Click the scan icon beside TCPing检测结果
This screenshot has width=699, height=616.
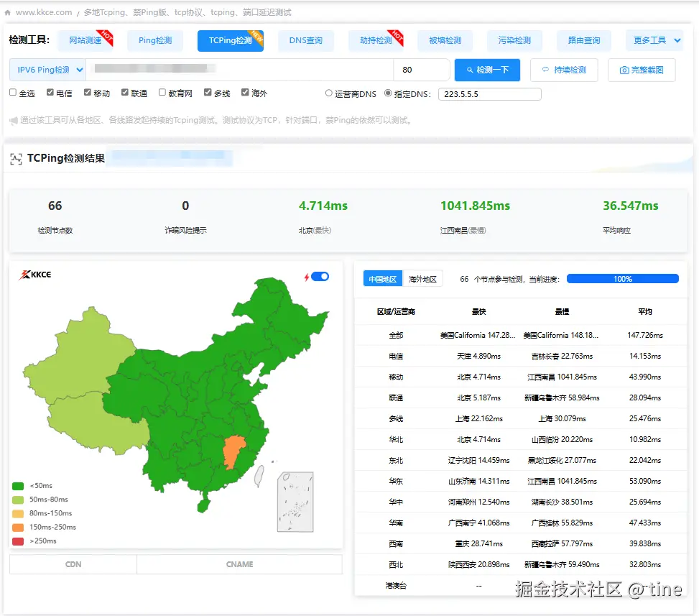[x=16, y=159]
